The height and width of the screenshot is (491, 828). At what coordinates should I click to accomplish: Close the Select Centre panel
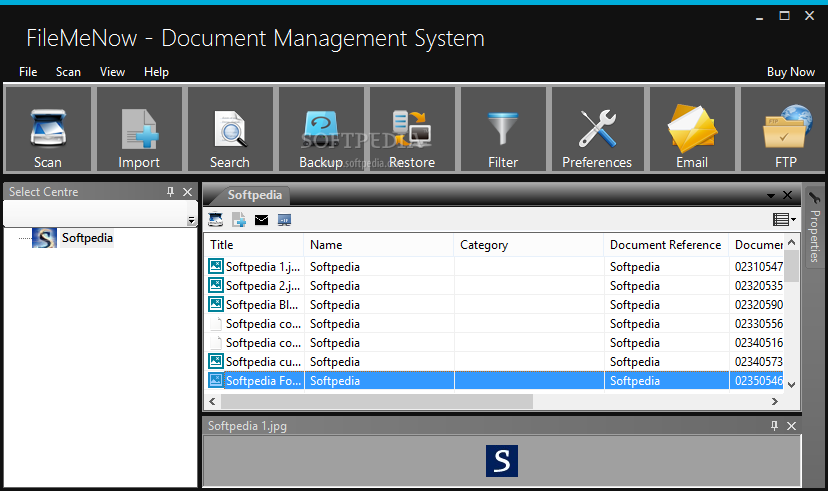click(x=187, y=192)
